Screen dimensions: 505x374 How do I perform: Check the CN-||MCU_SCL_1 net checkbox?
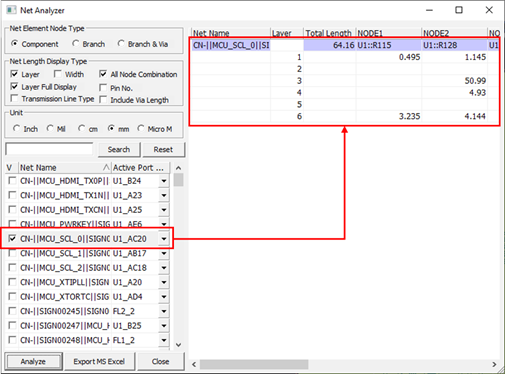pos(12,253)
